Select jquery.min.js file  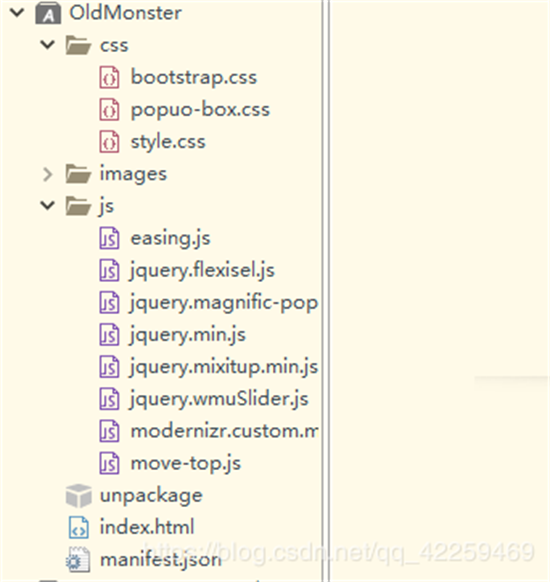click(x=187, y=334)
